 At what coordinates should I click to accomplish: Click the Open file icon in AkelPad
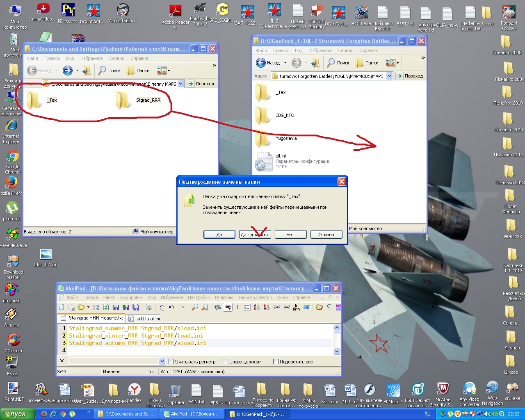click(x=81, y=307)
